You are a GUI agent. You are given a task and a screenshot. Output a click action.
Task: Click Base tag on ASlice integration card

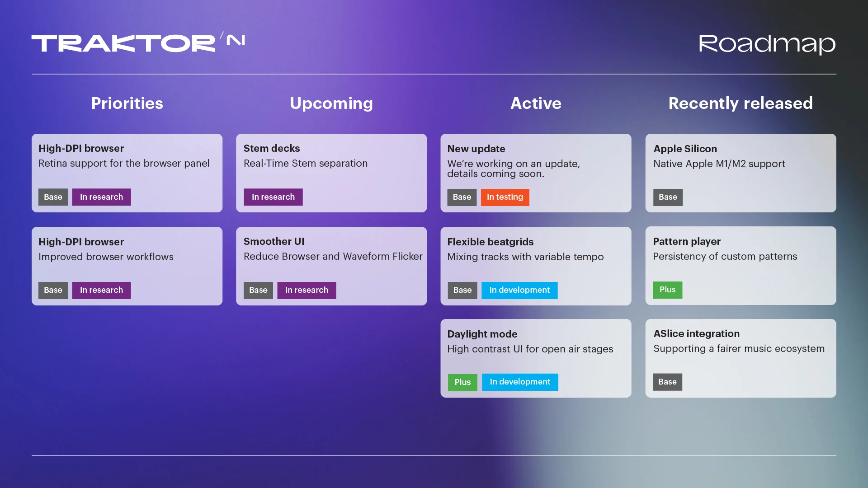667,382
